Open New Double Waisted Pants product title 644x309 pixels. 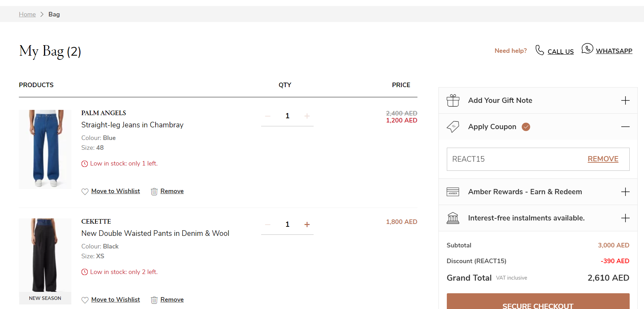tap(155, 233)
